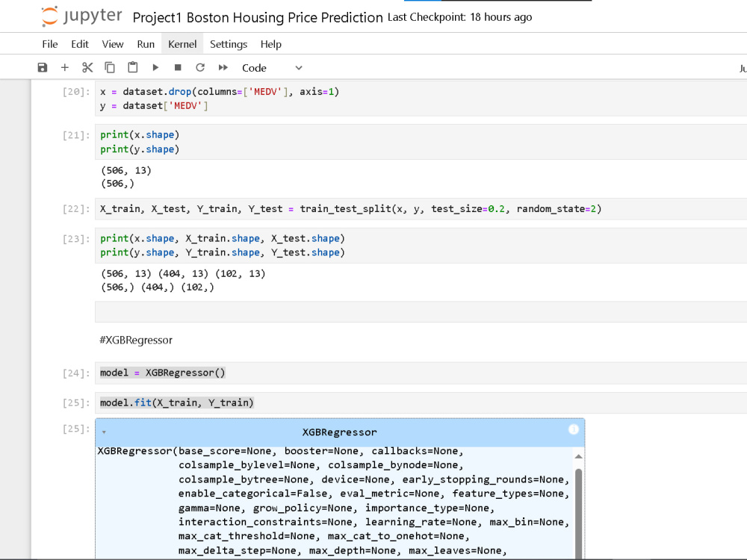Restart kernel and run all cells icon
The width and height of the screenshot is (747, 560).
pos(223,68)
